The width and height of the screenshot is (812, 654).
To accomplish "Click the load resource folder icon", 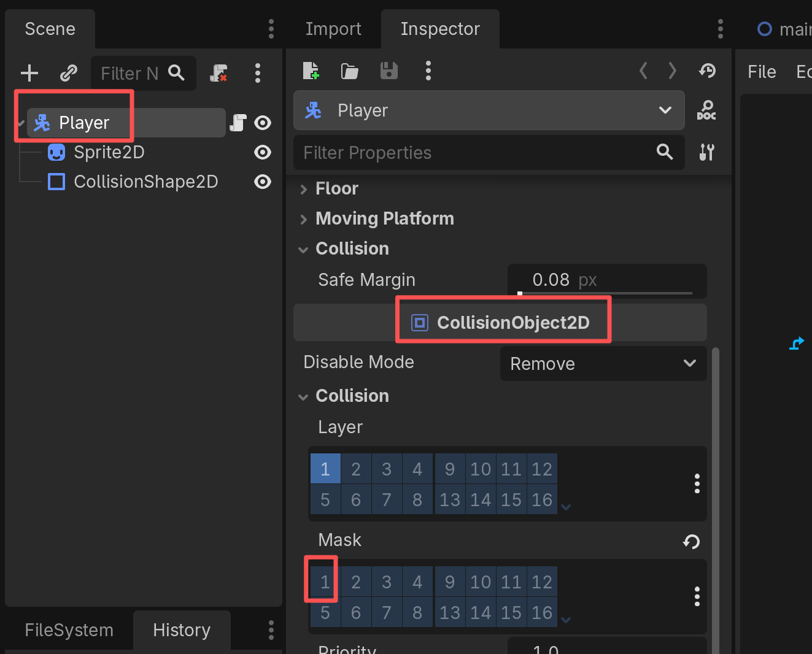I will (349, 71).
